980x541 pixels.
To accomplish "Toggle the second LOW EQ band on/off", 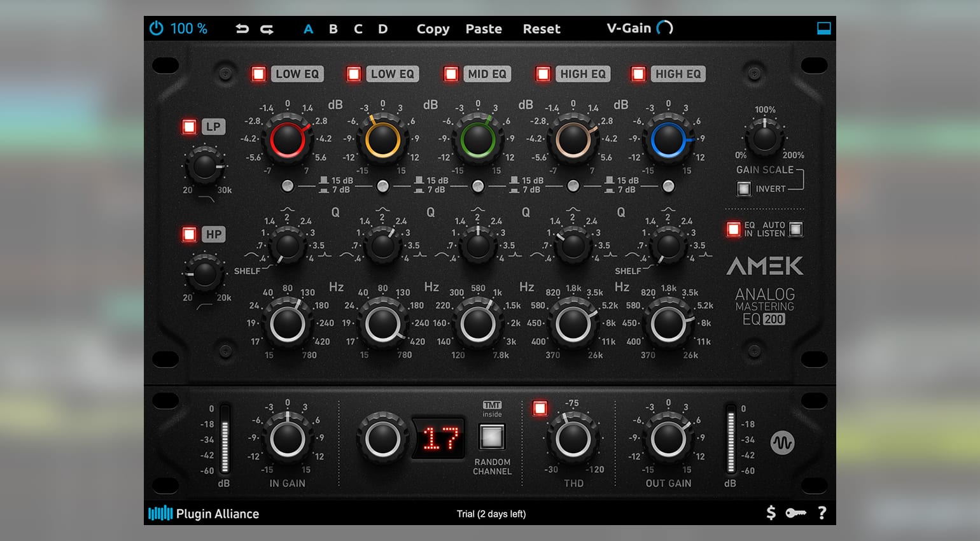I will tap(354, 74).
